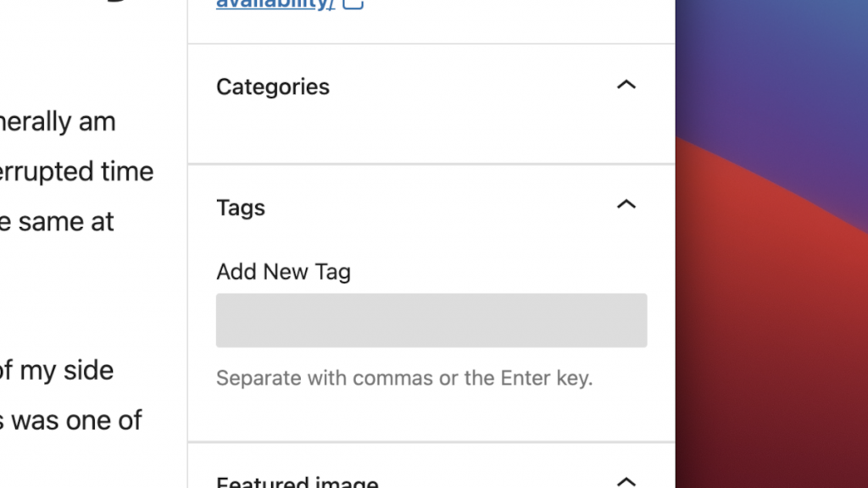Place cursor in the empty tag field
868x488 pixels.
point(431,320)
